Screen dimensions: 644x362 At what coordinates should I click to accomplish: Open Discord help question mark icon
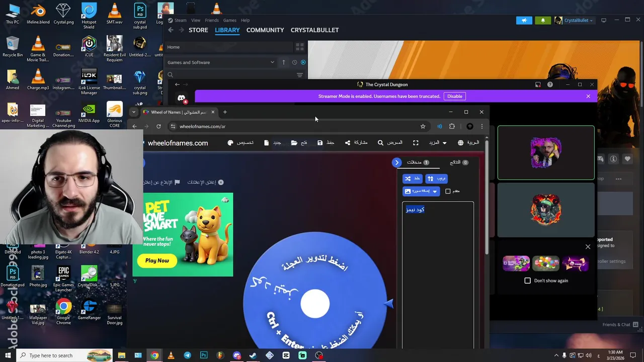550,84
